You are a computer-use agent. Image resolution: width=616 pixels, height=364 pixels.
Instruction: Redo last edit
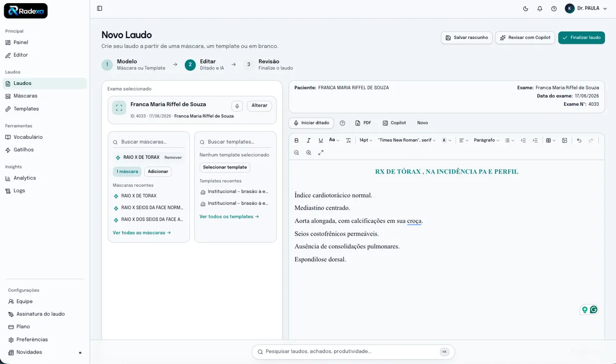(x=591, y=140)
